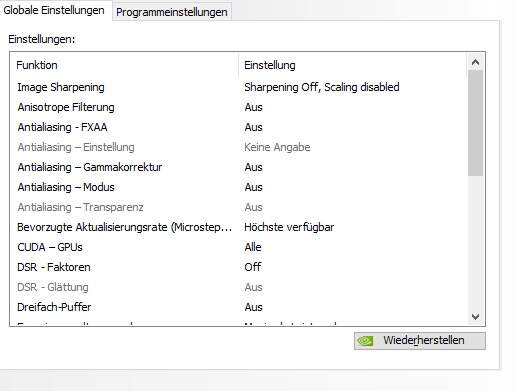Open 'Aus' value for Anisotrope Filterung

253,107
